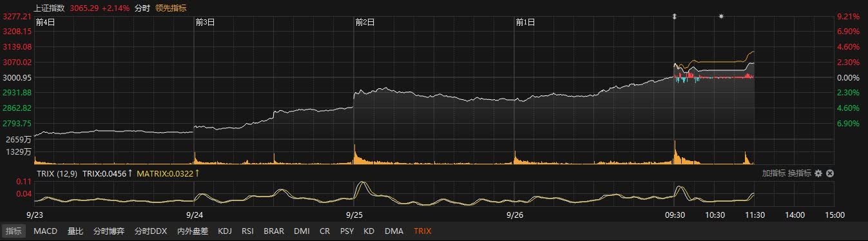Click 加指标 to add an indicator

[773, 173]
